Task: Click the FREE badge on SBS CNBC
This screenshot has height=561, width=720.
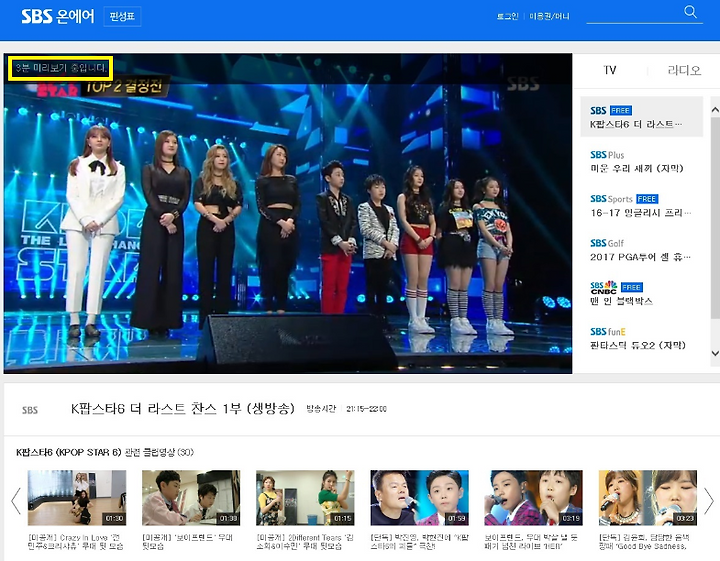Action: click(x=631, y=287)
